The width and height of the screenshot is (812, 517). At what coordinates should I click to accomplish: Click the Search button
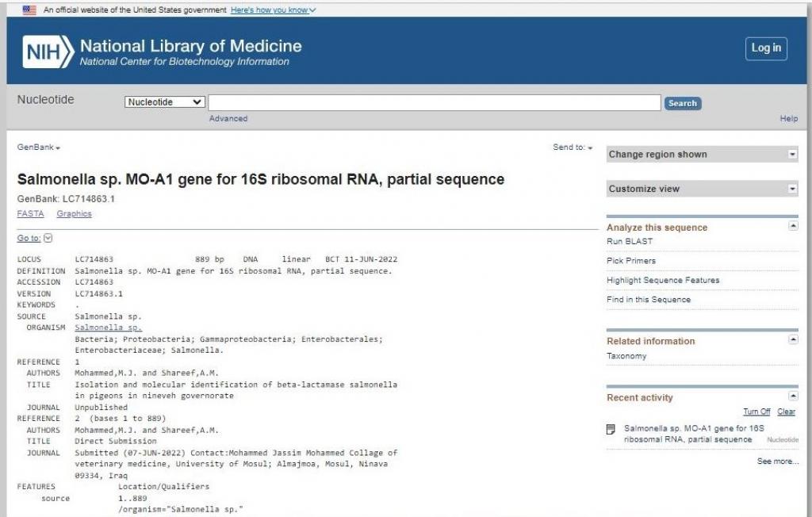[x=682, y=103]
